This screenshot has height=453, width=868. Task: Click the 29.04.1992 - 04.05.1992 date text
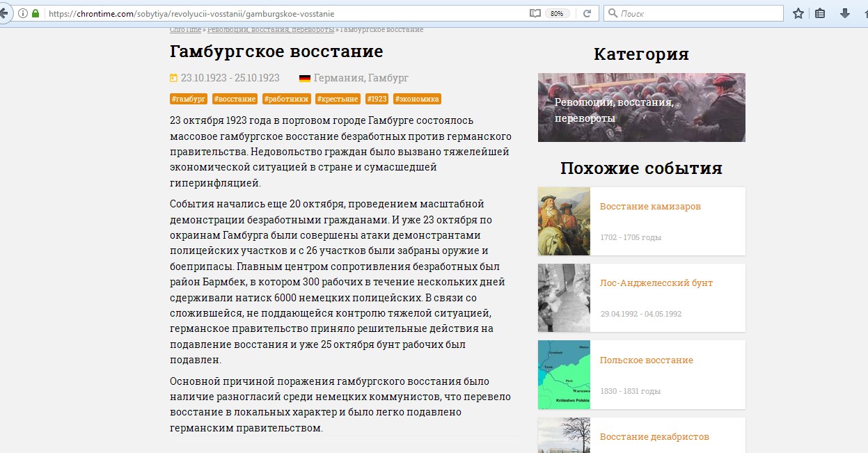point(640,314)
